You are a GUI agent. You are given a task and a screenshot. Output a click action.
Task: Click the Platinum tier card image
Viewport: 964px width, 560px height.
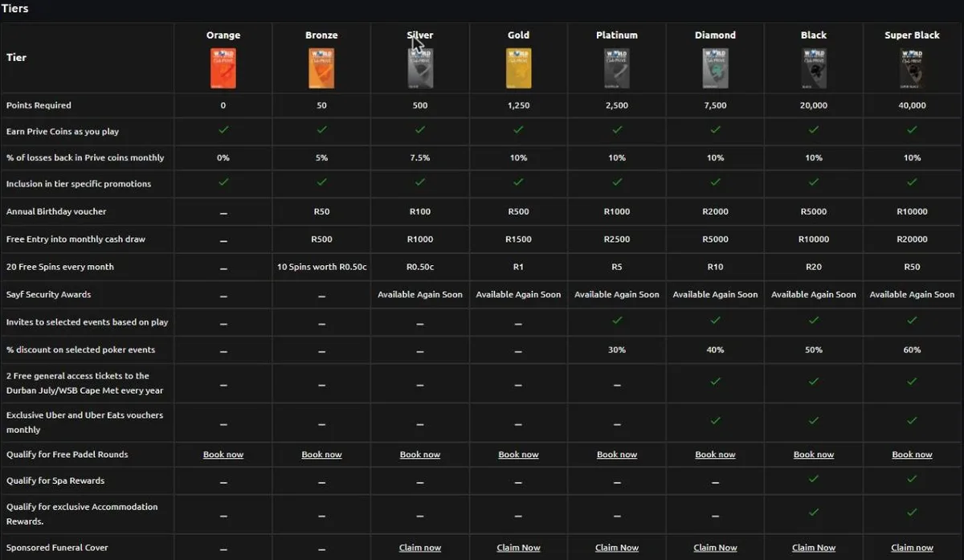[x=617, y=68]
